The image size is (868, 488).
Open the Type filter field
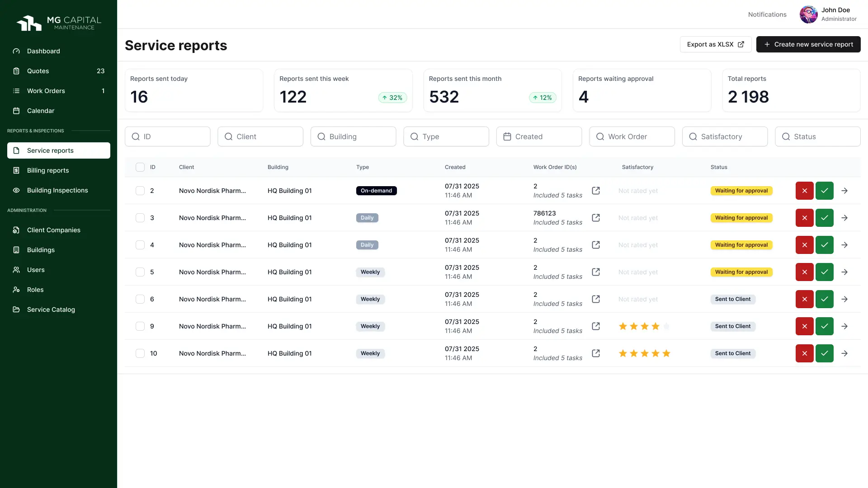click(x=446, y=136)
